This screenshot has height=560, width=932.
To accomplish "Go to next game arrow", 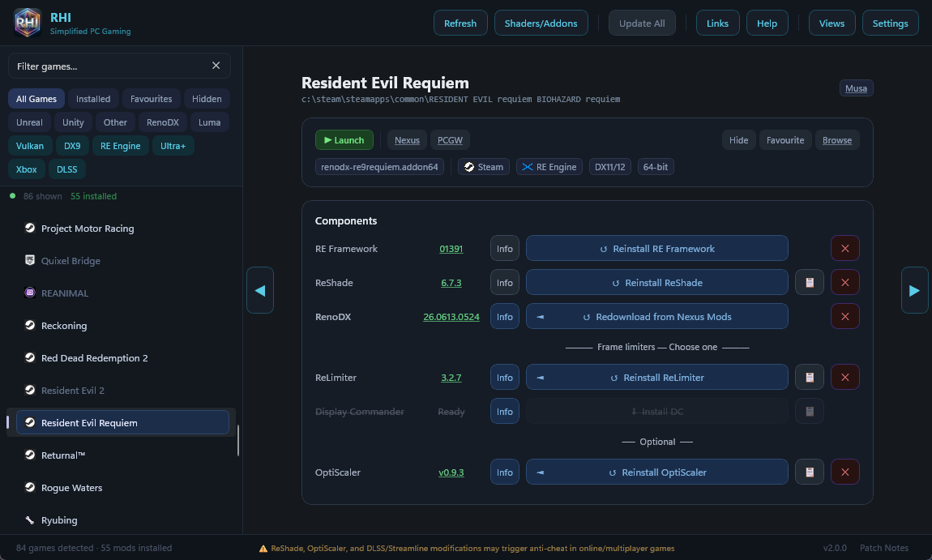I will (915, 290).
